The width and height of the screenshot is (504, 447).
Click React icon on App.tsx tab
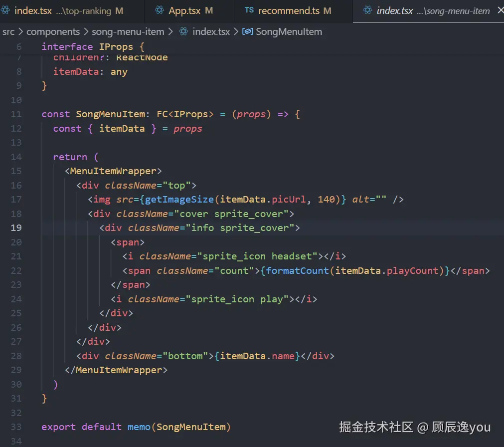(x=159, y=10)
